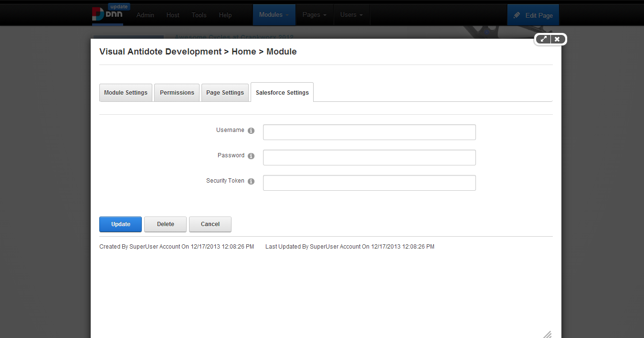The width and height of the screenshot is (644, 338).
Task: Open the Users dropdown menu
Action: click(x=351, y=15)
